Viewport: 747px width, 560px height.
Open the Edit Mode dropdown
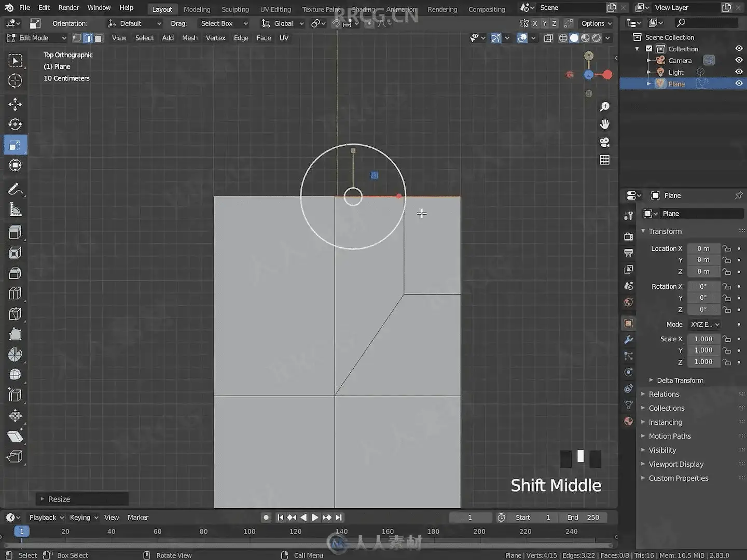[36, 38]
